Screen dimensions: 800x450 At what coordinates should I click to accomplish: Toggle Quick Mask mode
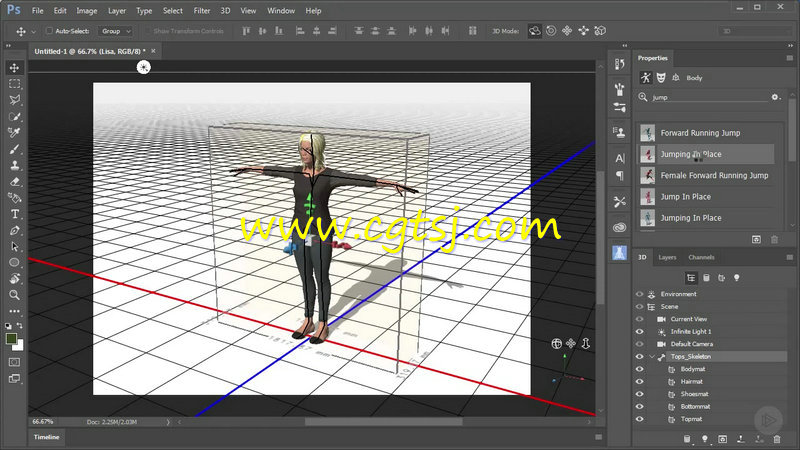click(14, 362)
